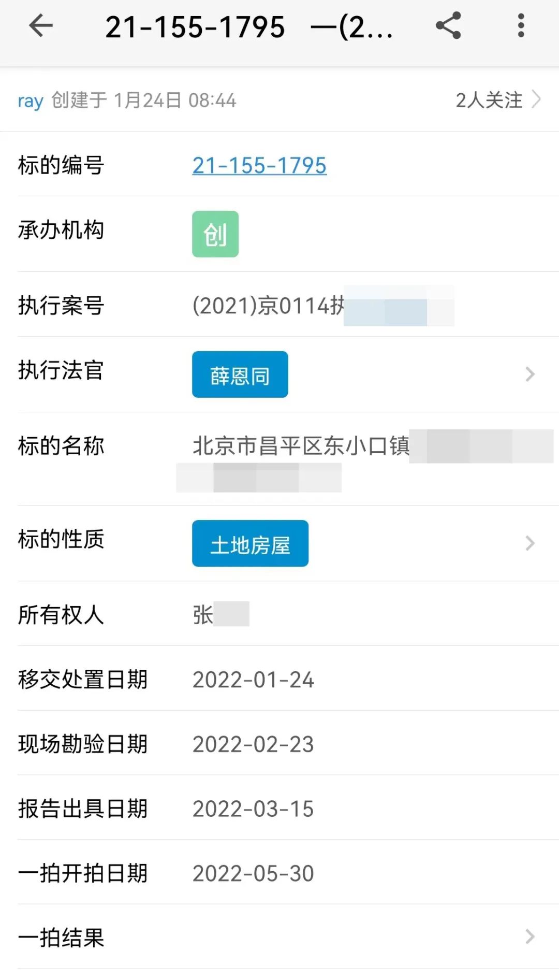Open the 一拍结果 row chevron
The height and width of the screenshot is (980, 559).
click(x=529, y=936)
